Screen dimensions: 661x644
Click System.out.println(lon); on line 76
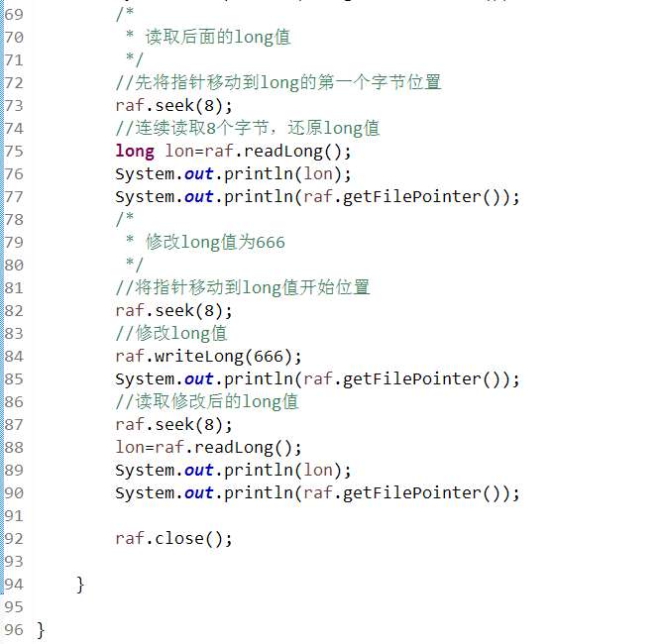tap(233, 174)
